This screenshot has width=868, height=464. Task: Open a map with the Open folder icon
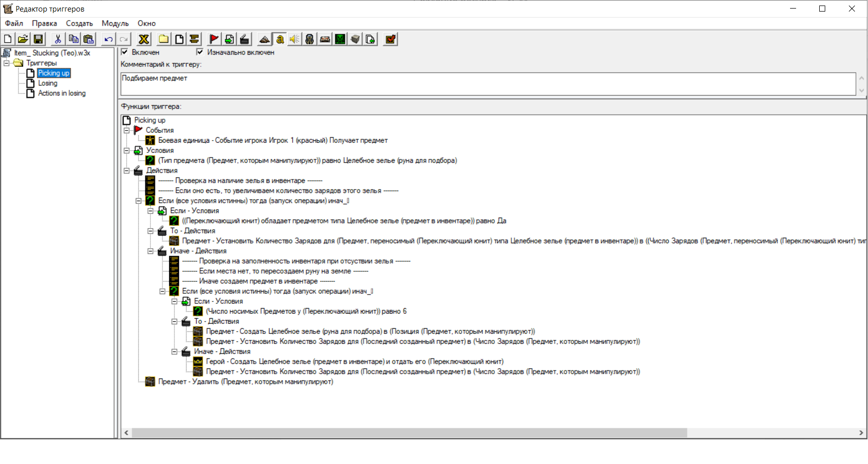(x=23, y=39)
